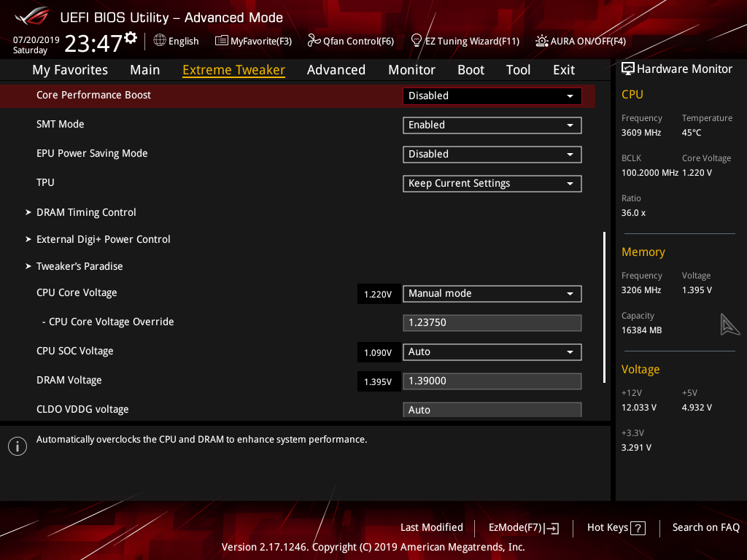Click the settings list vertical scrollbar

604,307
